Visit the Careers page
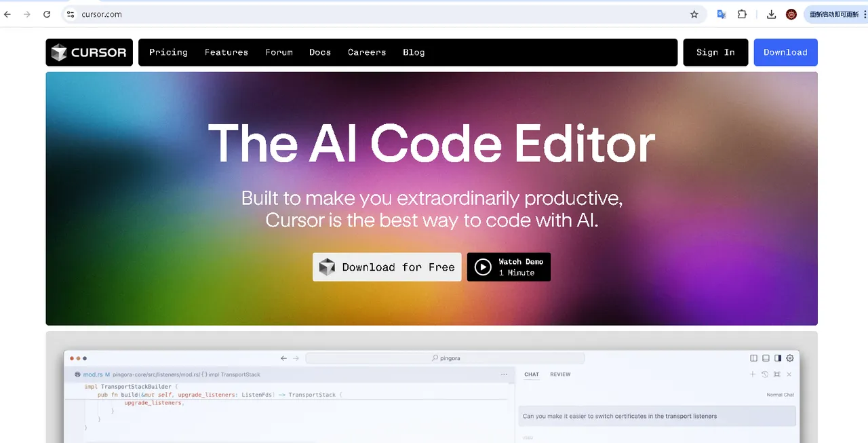 pos(367,52)
